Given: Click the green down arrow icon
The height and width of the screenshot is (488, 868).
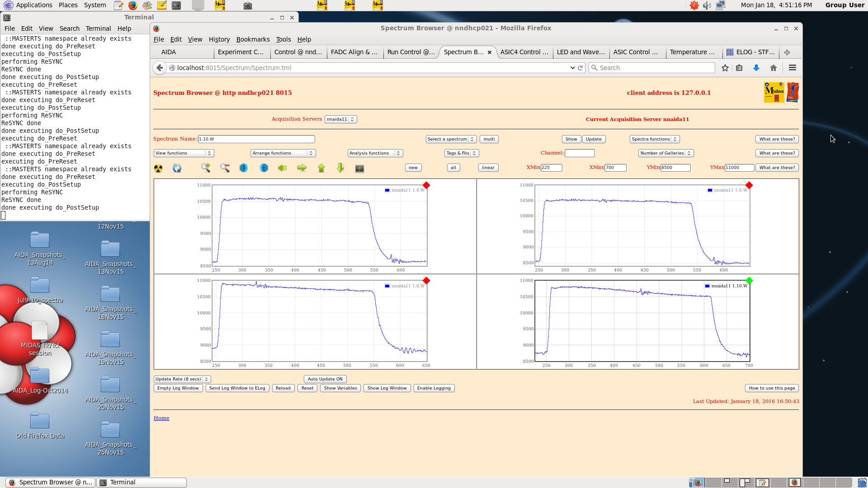Looking at the screenshot, I should pos(340,168).
